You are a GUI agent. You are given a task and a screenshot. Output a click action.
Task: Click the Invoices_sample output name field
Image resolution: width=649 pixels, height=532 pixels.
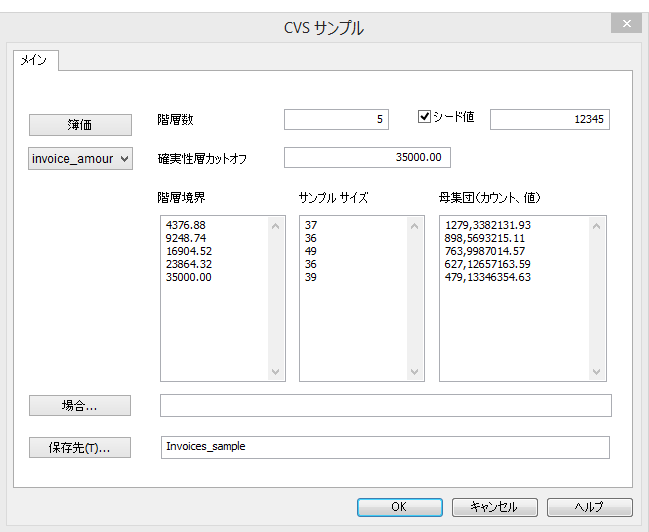pos(385,447)
